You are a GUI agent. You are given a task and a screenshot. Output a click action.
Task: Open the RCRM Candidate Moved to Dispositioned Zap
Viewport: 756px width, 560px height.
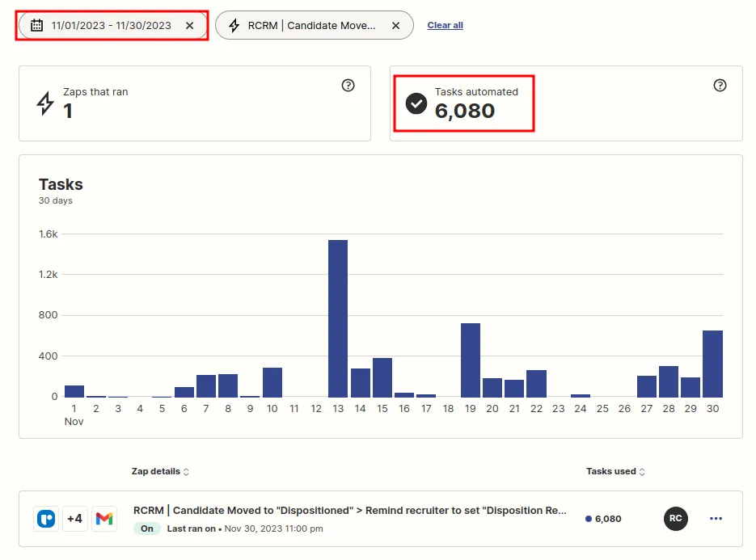point(349,511)
